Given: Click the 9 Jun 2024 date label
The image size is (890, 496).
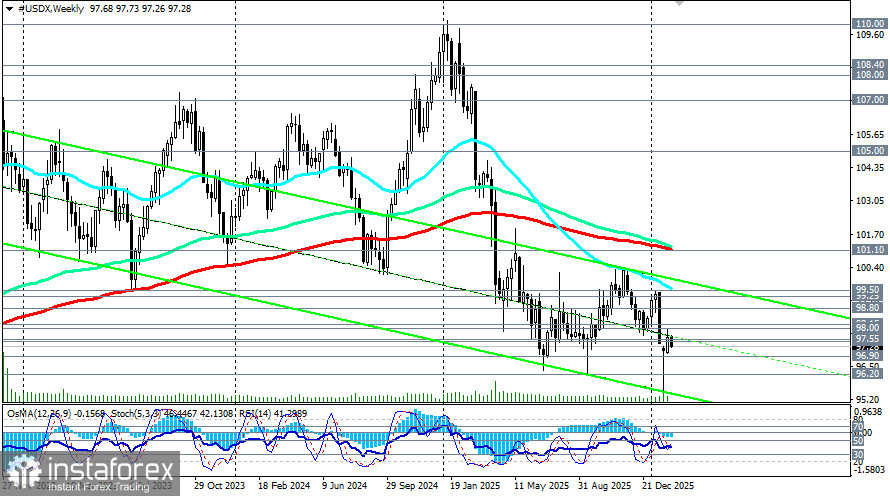Looking at the screenshot, I should pyautogui.click(x=344, y=486).
